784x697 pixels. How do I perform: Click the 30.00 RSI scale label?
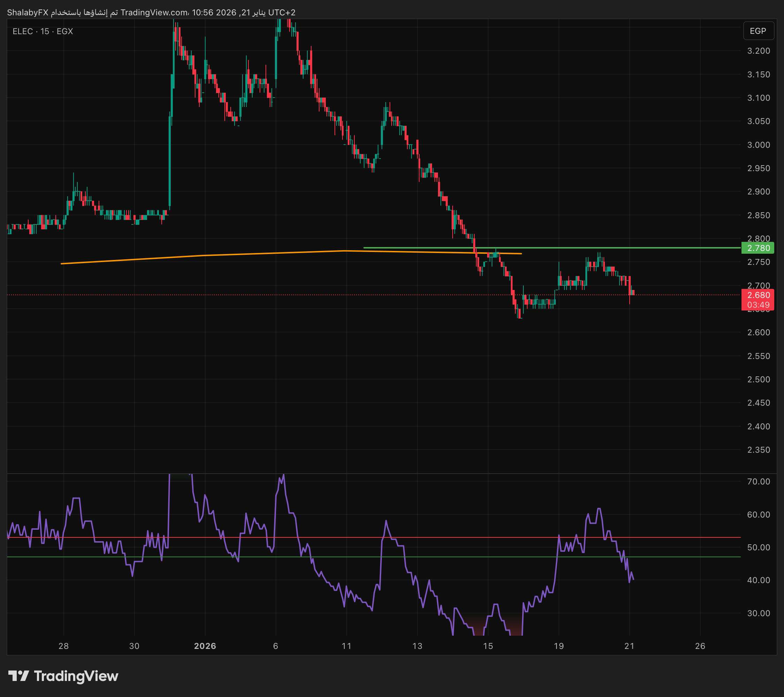(x=758, y=613)
